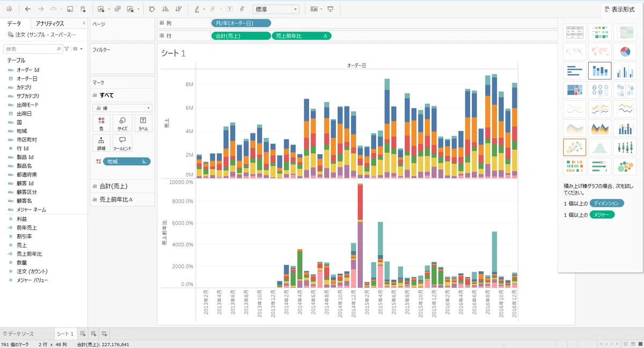Select the pie chart in Show Me panel
This screenshot has width=644, height=348.
(625, 52)
